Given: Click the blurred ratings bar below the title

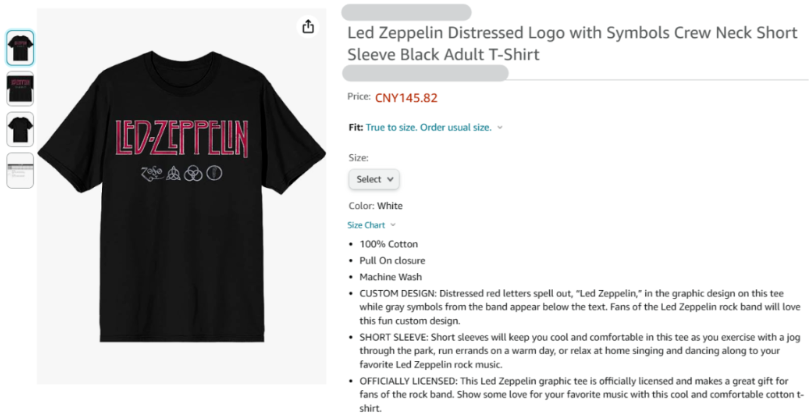Looking at the screenshot, I should (x=425, y=73).
